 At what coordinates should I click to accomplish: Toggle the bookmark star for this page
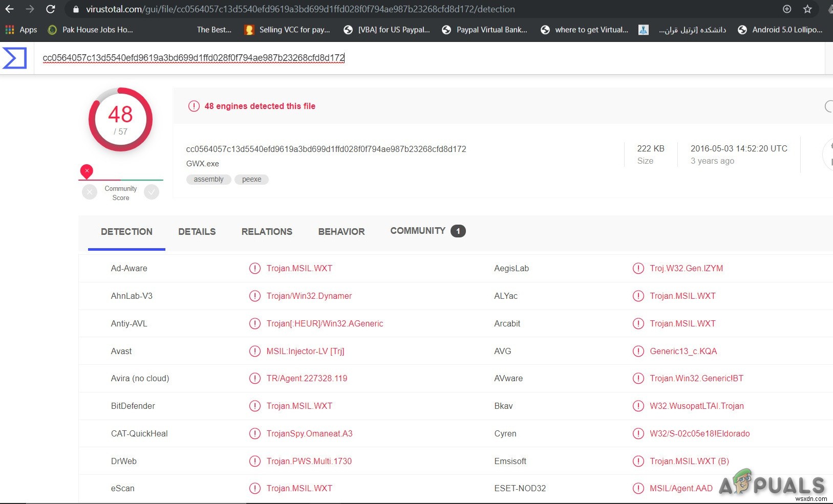point(807,9)
